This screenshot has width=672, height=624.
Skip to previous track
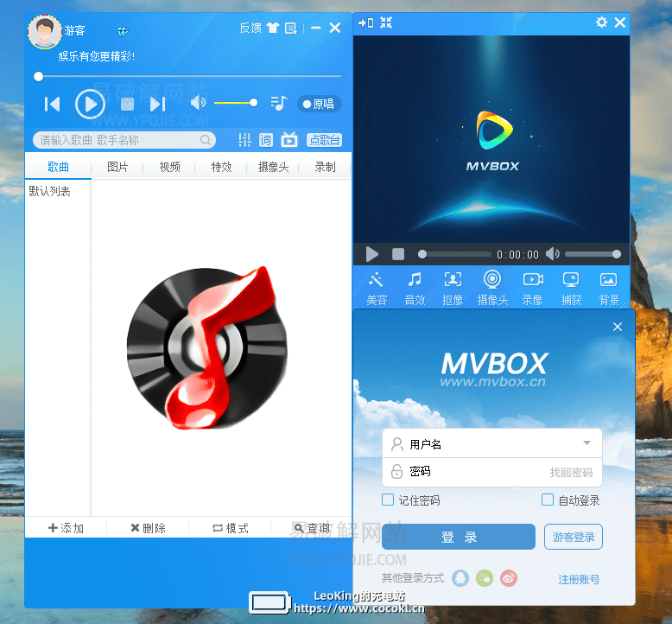coord(52,105)
